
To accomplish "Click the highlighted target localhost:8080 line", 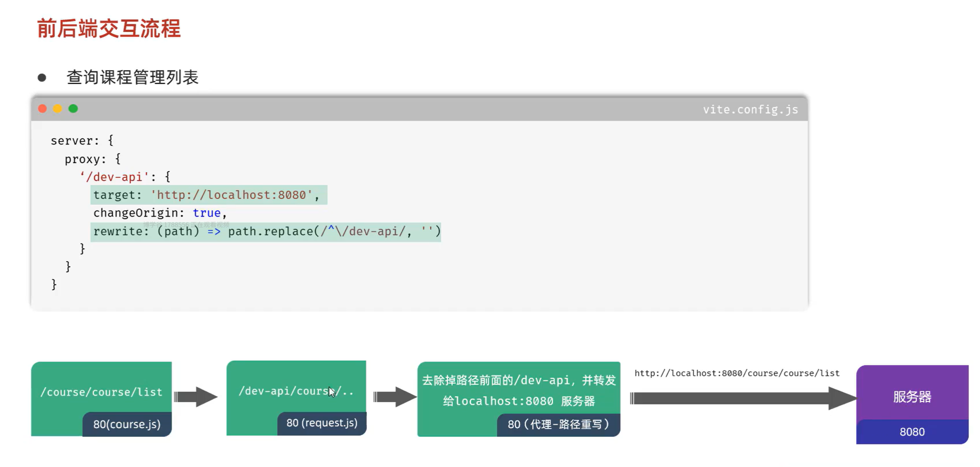I will point(208,195).
